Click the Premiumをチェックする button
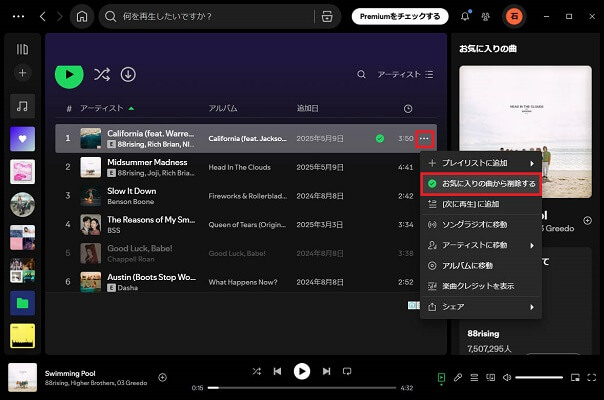This screenshot has height=400, width=604. [400, 17]
